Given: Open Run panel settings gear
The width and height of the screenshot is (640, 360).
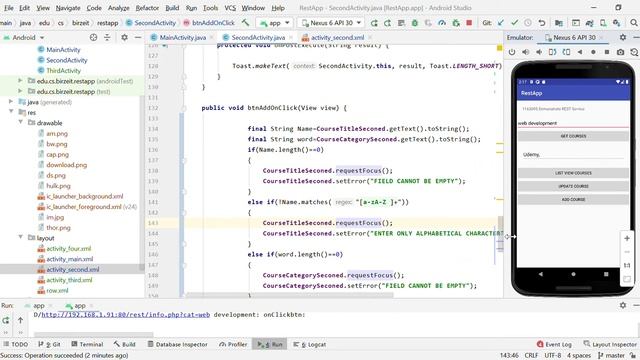Looking at the screenshot, I should pos(623,305).
